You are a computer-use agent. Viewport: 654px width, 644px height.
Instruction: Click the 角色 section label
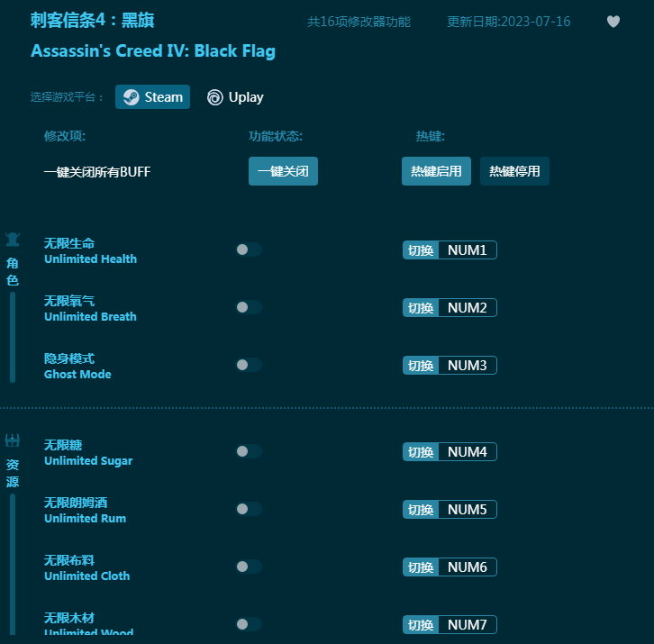(x=13, y=271)
